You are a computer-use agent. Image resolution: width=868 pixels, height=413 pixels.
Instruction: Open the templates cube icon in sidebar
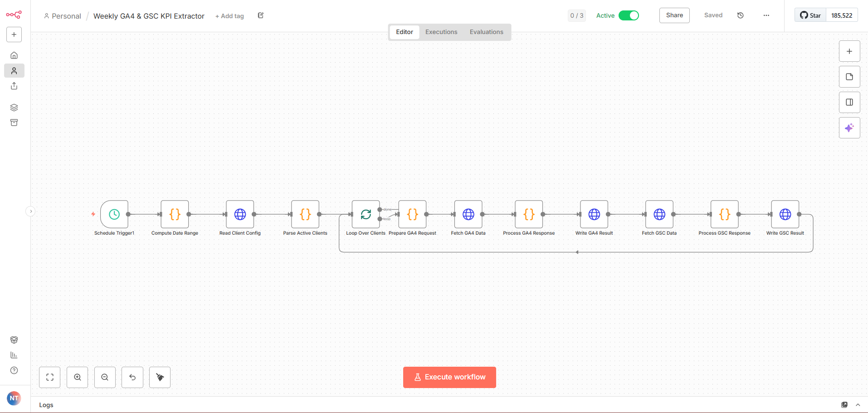coord(14,340)
